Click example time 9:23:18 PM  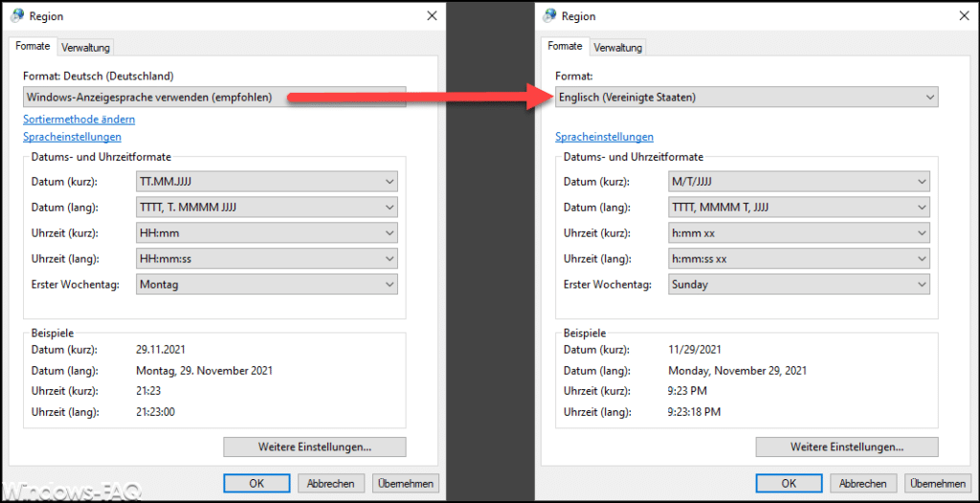[x=695, y=412]
